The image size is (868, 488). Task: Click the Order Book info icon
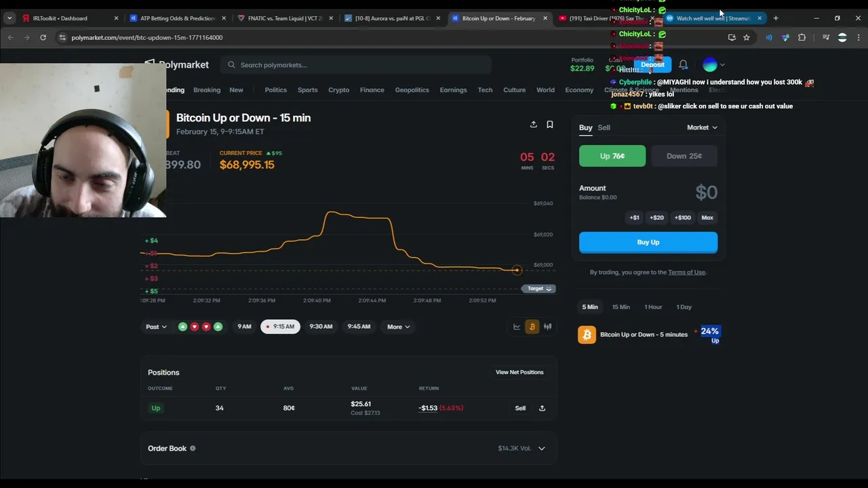click(193, 448)
